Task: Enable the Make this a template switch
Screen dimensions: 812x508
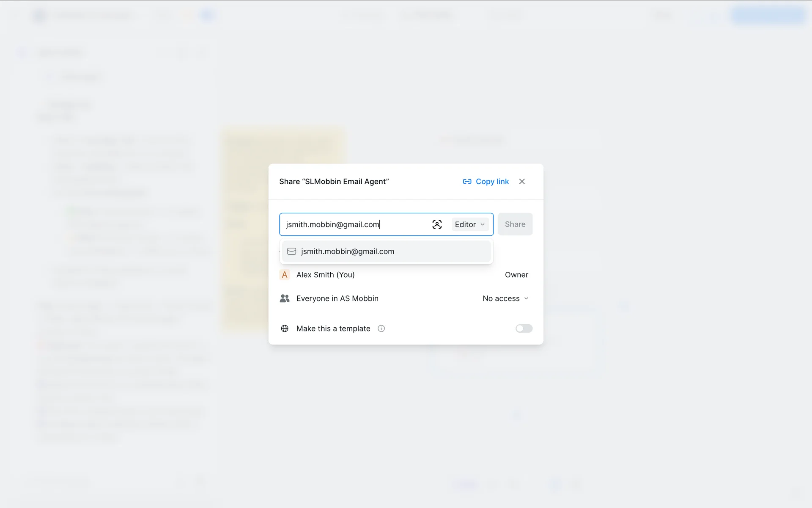Action: tap(524, 329)
